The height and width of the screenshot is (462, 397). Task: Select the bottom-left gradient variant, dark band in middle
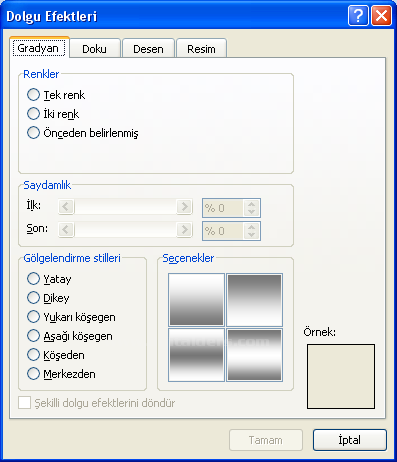(x=196, y=355)
